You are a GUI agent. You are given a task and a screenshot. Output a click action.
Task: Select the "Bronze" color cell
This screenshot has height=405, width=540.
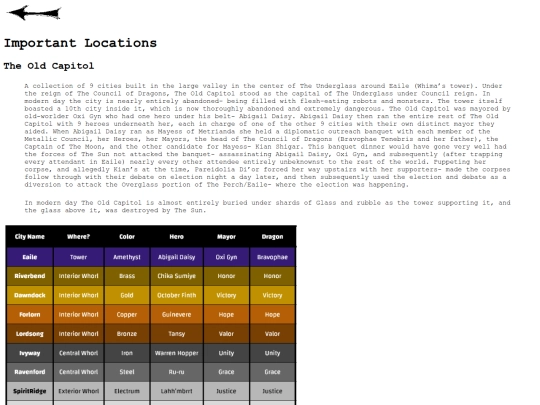(x=127, y=334)
